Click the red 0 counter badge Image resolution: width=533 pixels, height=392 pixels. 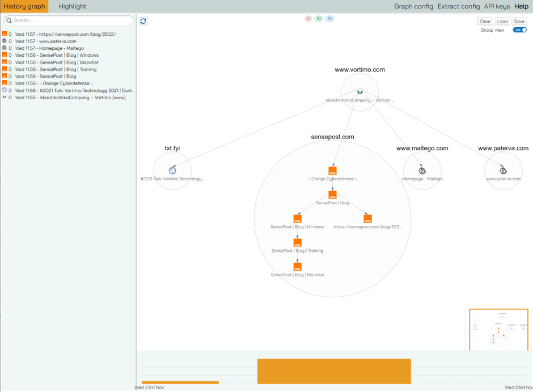(308, 18)
